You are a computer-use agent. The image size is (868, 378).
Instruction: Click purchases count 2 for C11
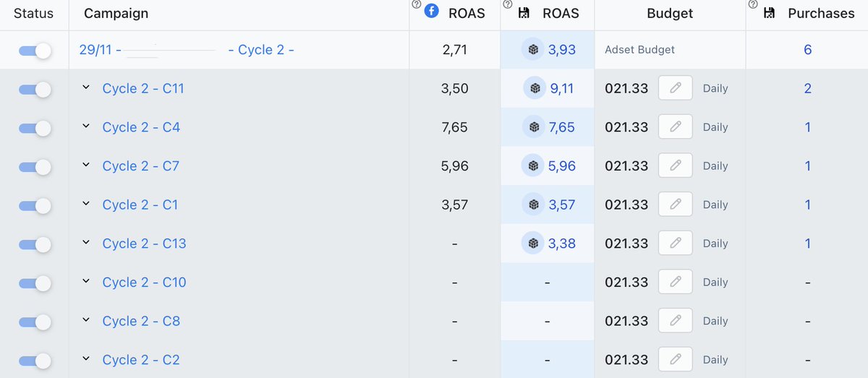pos(807,88)
